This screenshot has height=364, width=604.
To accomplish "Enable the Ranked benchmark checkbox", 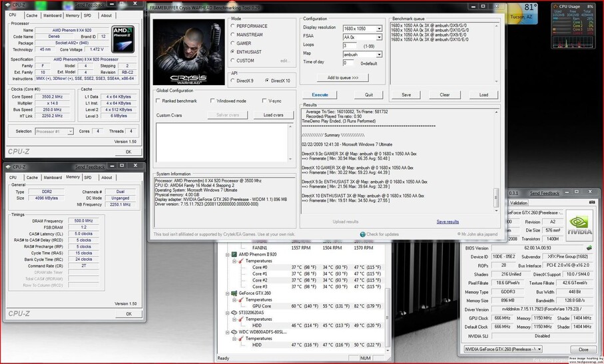I will pyautogui.click(x=158, y=100).
